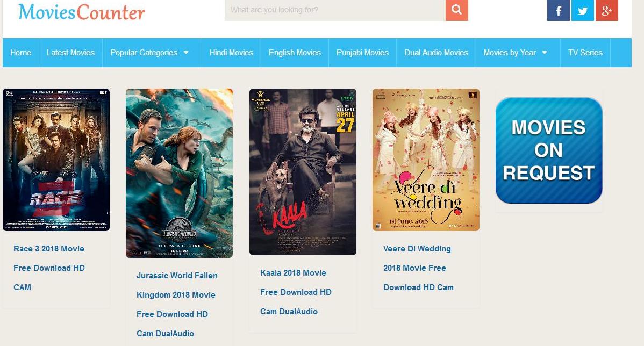Go to the Home menu item
This screenshot has height=346, width=644.
tap(20, 53)
